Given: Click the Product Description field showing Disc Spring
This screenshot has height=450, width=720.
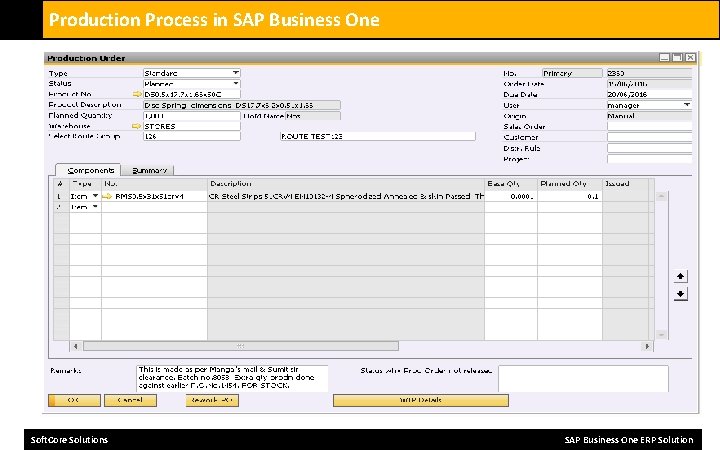Looking at the screenshot, I should [242, 105].
